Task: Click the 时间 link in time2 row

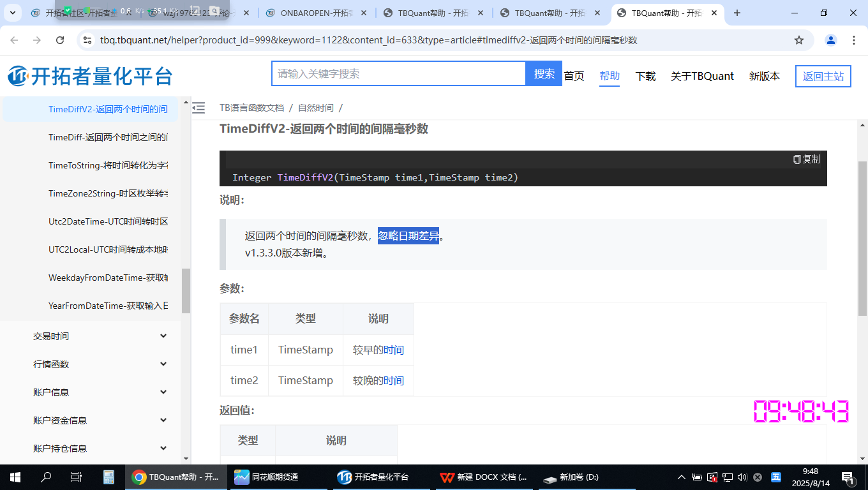Action: tap(394, 380)
